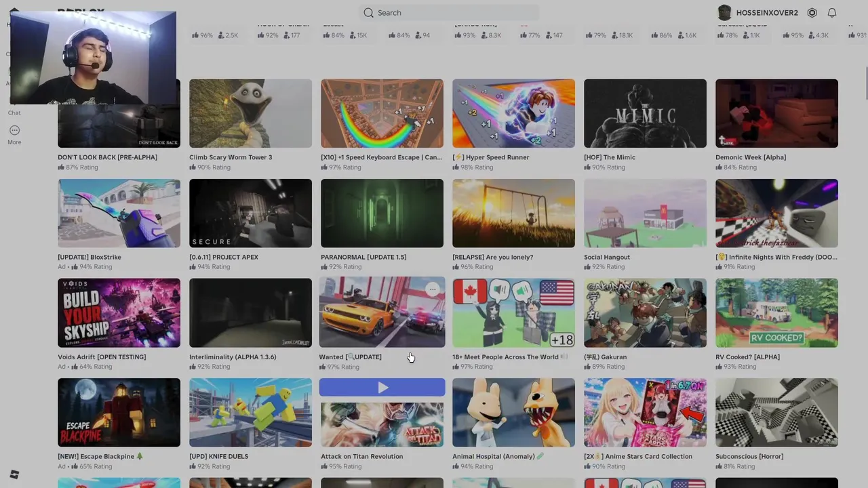Open the notifications bell
868x488 pixels.
click(x=832, y=13)
